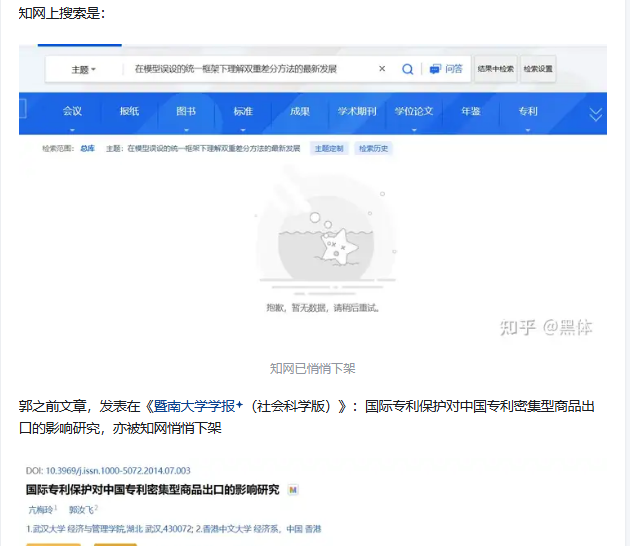Expand the arrow under 图书 tab
The width and height of the screenshot is (630, 546).
(x=186, y=130)
